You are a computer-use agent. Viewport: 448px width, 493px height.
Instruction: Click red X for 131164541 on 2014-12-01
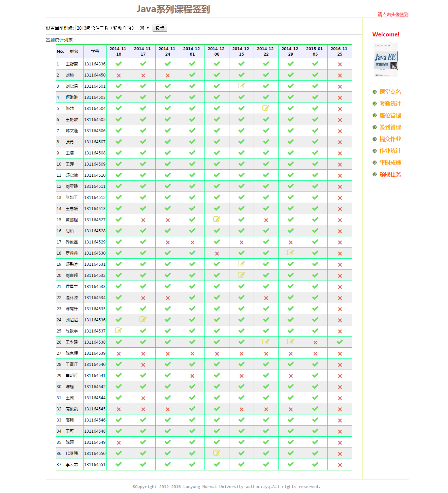pyautogui.click(x=192, y=376)
